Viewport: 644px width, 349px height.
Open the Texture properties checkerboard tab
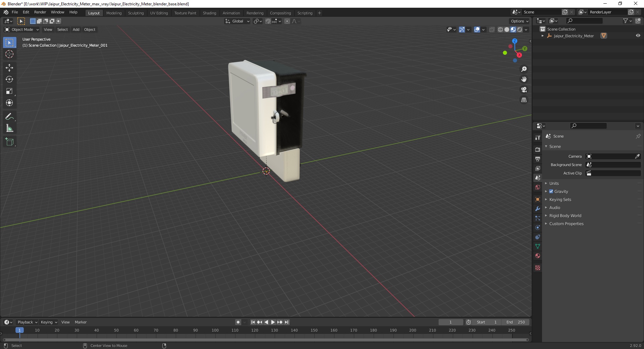tap(538, 268)
